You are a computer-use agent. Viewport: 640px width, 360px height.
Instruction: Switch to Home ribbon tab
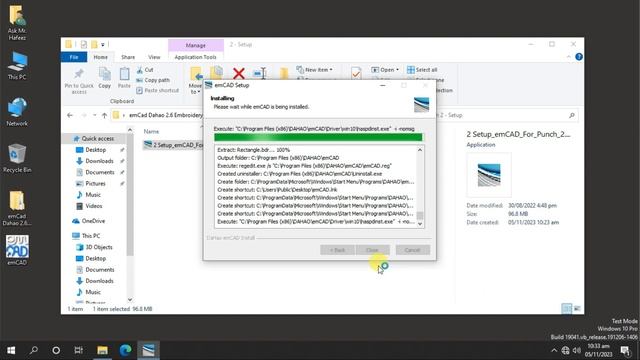pyautogui.click(x=100, y=57)
